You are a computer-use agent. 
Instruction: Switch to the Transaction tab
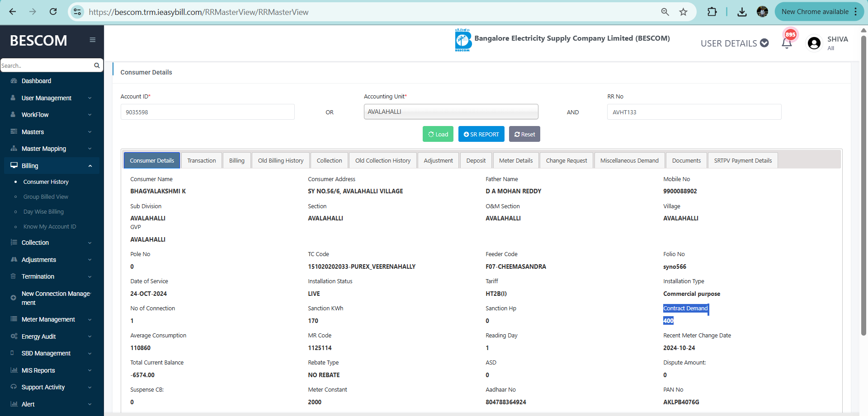(202, 160)
